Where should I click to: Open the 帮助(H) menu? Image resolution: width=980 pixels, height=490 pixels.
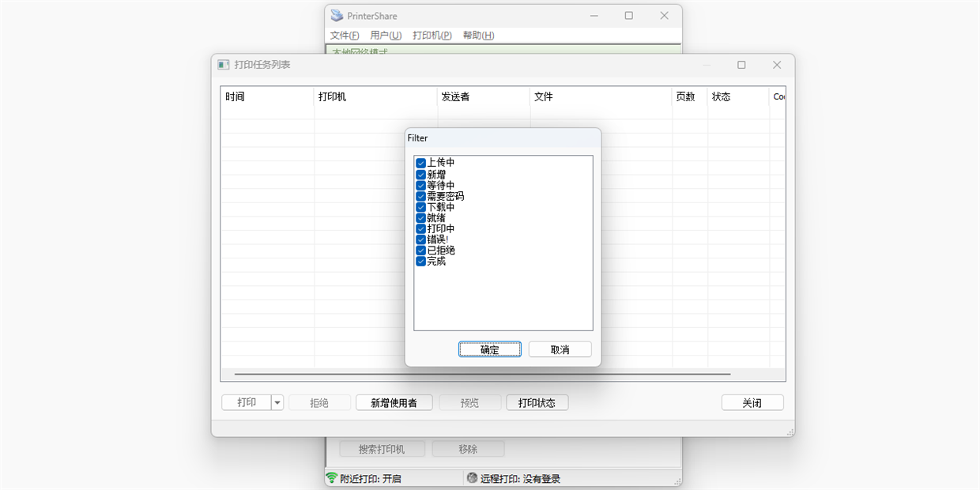478,36
